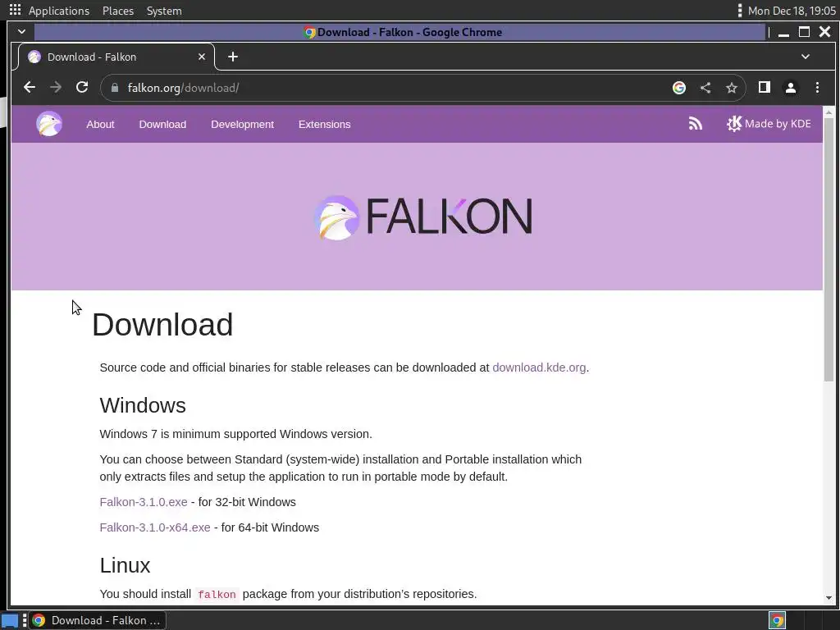Follow the download.kde.org link
Screen dimensions: 840x630
tap(539, 367)
